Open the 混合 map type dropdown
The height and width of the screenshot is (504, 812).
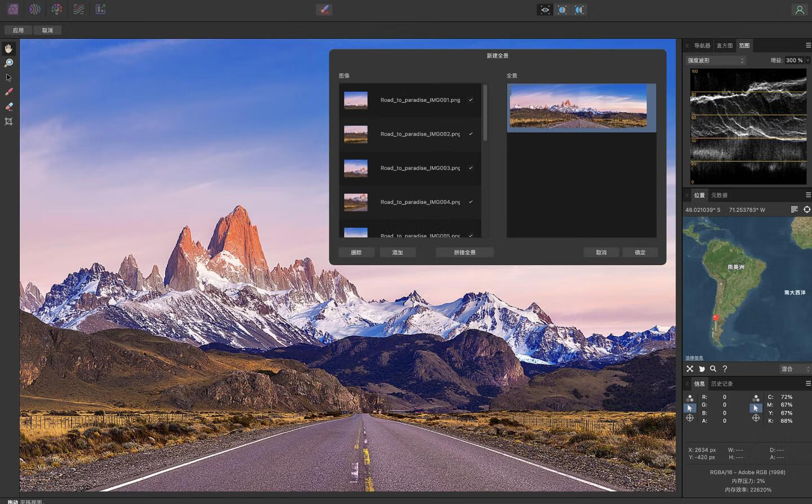click(795, 369)
